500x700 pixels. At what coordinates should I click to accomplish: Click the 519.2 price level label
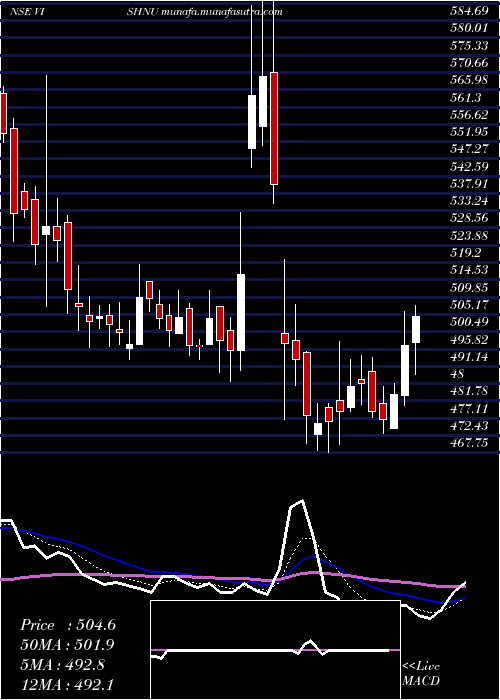click(x=466, y=253)
